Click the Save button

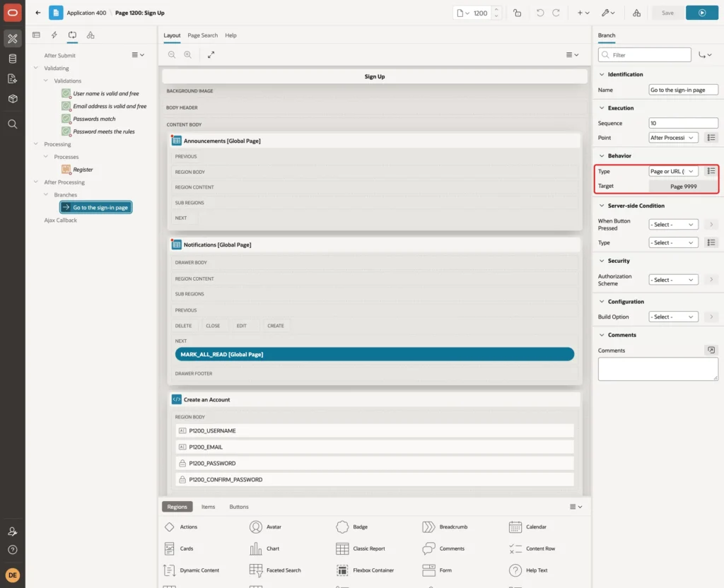click(667, 13)
